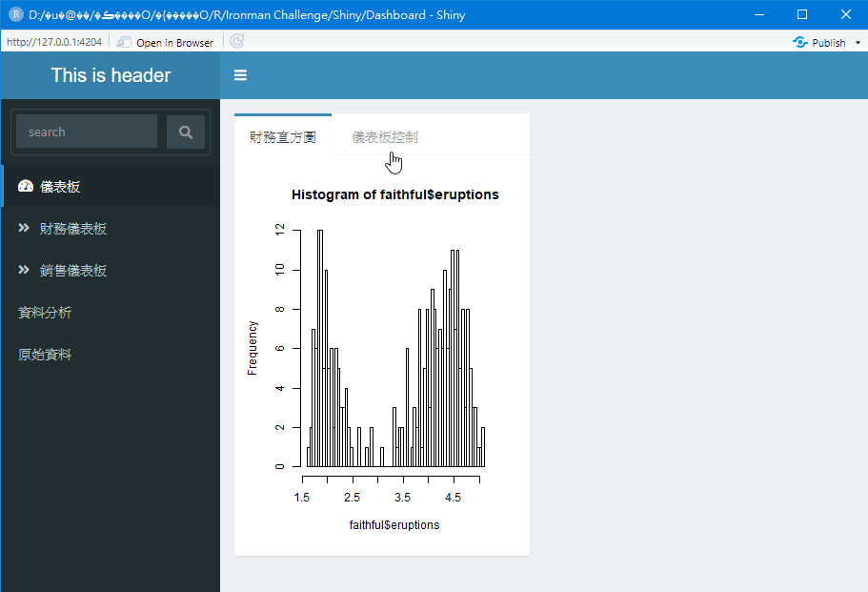Click the search magnifier button
Image resolution: width=868 pixels, height=592 pixels.
[186, 132]
